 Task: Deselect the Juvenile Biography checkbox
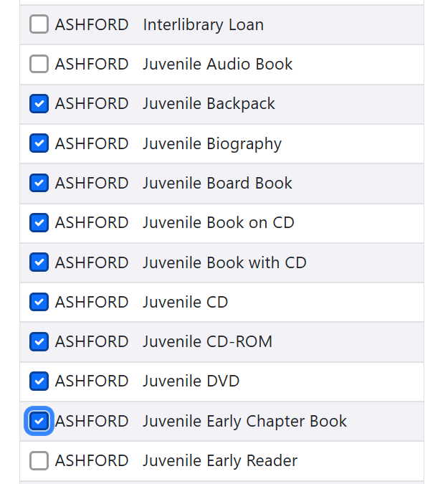pyautogui.click(x=39, y=143)
